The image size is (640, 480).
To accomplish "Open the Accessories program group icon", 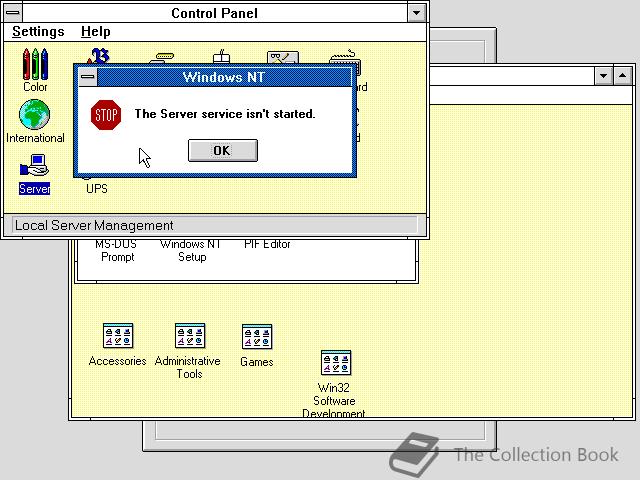I will coord(118,336).
